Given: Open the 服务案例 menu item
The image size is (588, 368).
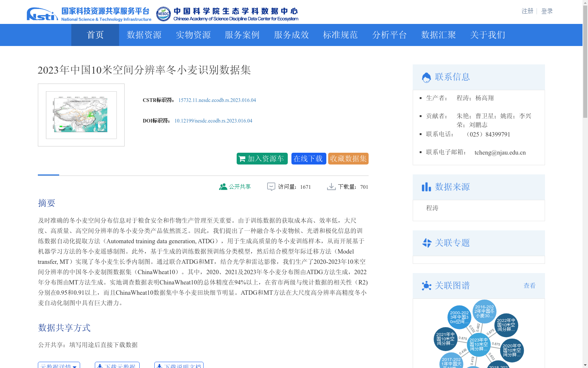Looking at the screenshot, I should [242, 35].
